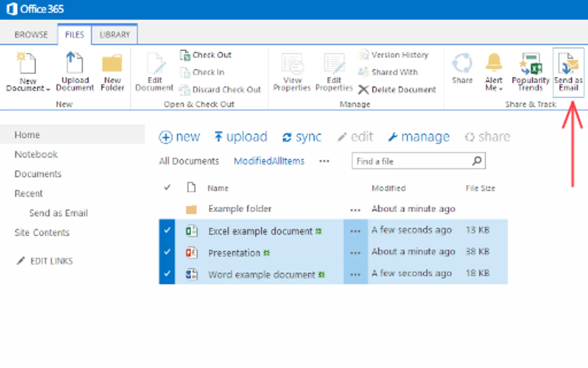This screenshot has width=588, height=368.
Task: Uncheck the Excel example document row
Action: 167,230
